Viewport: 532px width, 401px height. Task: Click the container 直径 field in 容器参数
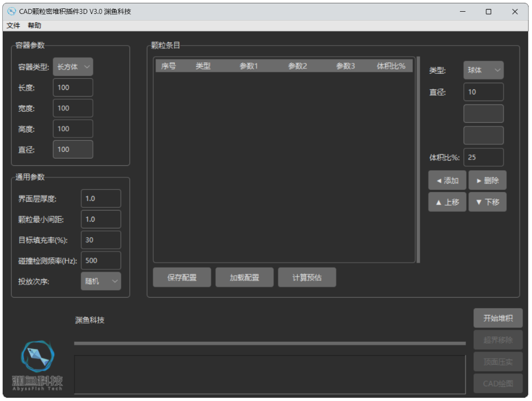click(x=73, y=150)
